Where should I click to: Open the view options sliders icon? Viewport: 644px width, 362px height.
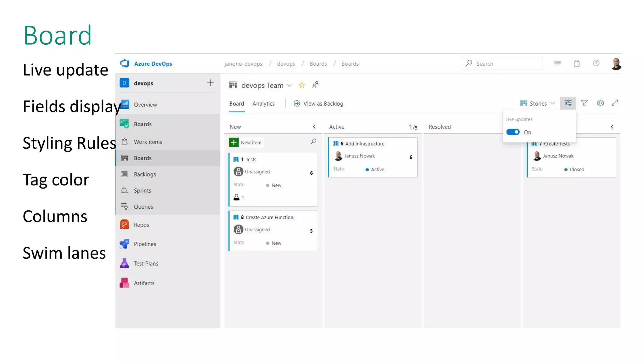coord(568,103)
